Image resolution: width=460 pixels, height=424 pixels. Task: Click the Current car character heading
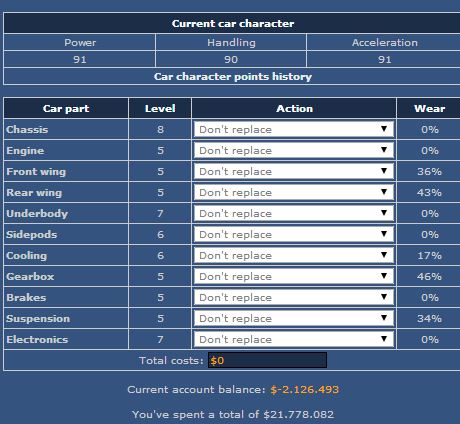pyautogui.click(x=233, y=23)
